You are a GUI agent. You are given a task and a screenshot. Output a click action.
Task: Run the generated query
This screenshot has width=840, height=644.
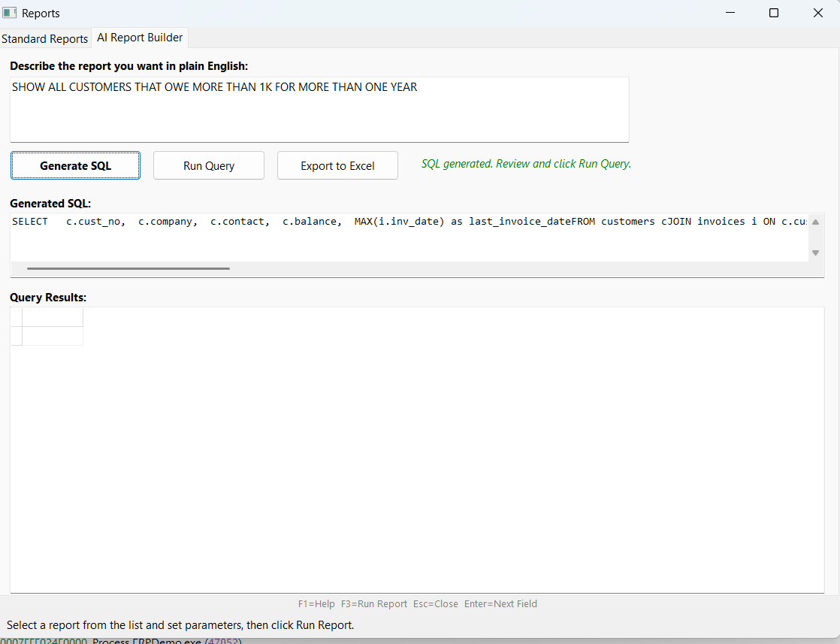click(x=208, y=165)
